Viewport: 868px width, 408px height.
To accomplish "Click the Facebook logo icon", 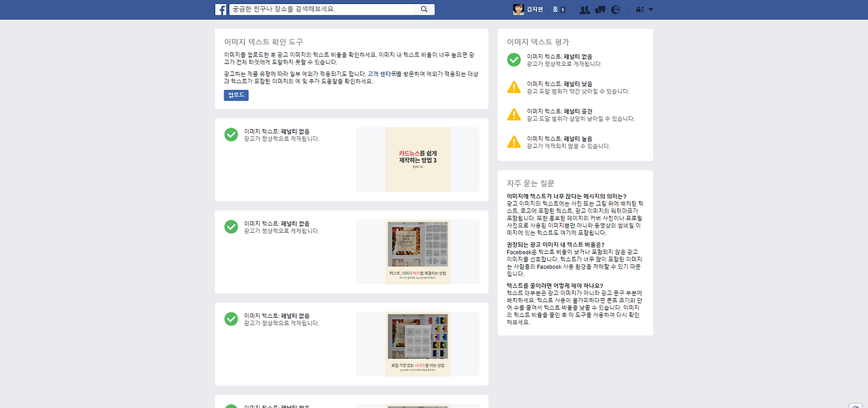I will [220, 9].
